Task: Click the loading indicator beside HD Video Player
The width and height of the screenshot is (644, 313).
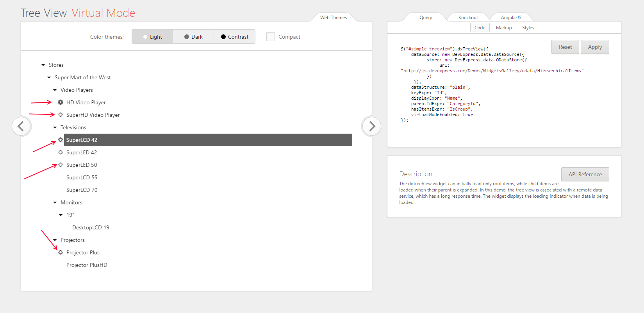Action: pyautogui.click(x=61, y=102)
